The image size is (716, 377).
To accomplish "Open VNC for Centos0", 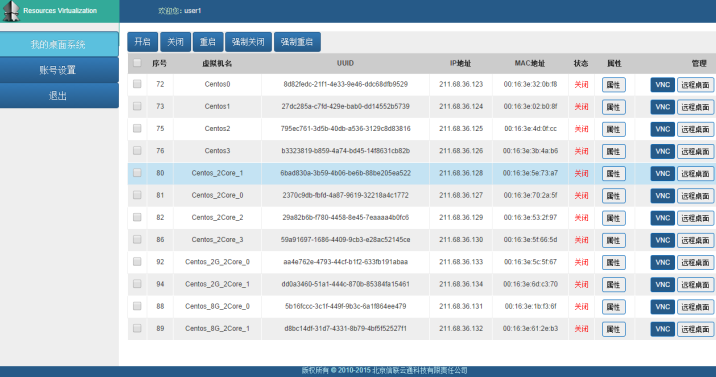I will [663, 85].
